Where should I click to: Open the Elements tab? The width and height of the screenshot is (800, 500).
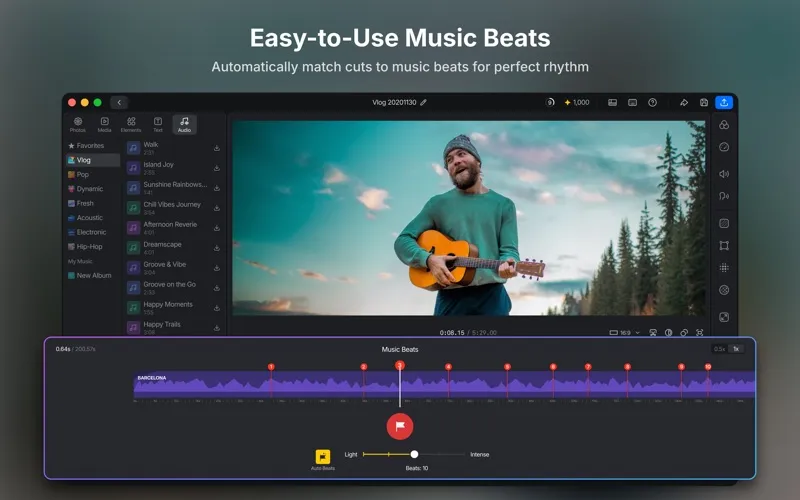131,124
